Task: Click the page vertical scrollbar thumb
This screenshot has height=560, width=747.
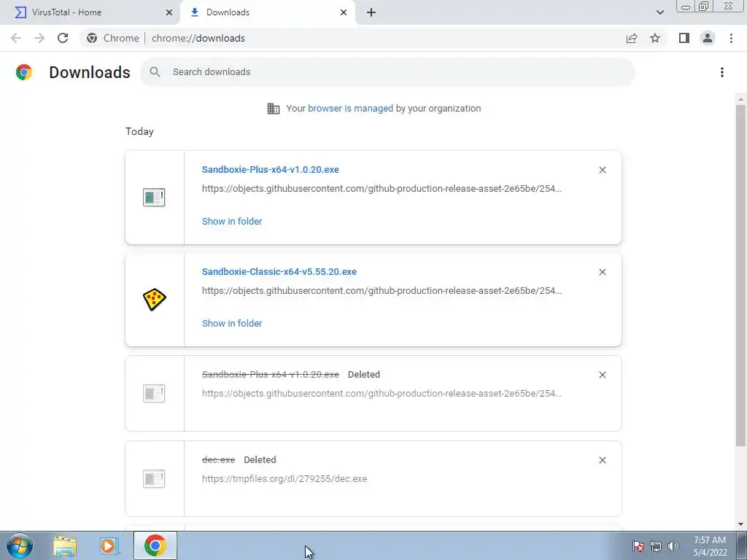Action: (740, 275)
